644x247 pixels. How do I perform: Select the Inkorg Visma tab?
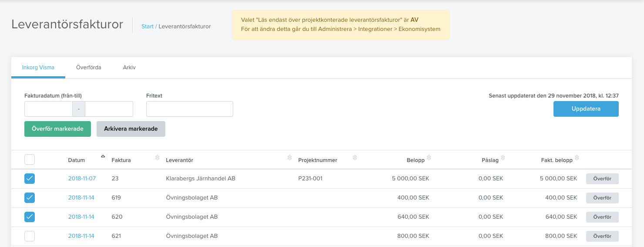[38, 68]
